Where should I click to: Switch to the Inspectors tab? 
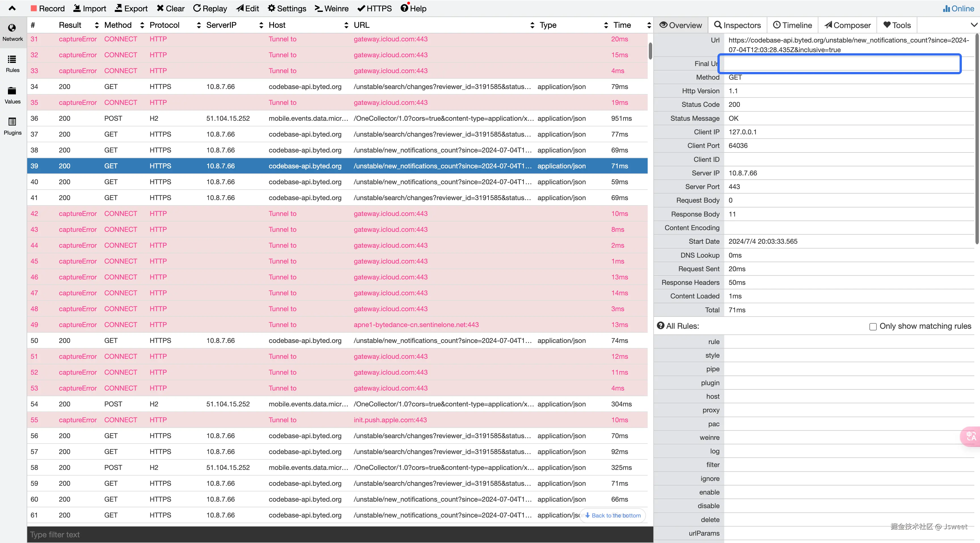coord(737,25)
